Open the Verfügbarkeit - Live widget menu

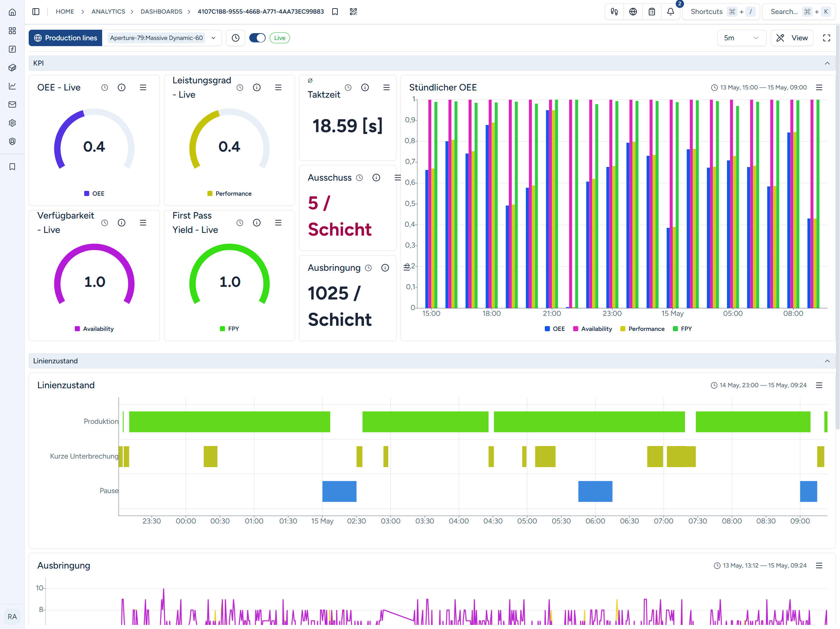tap(143, 223)
